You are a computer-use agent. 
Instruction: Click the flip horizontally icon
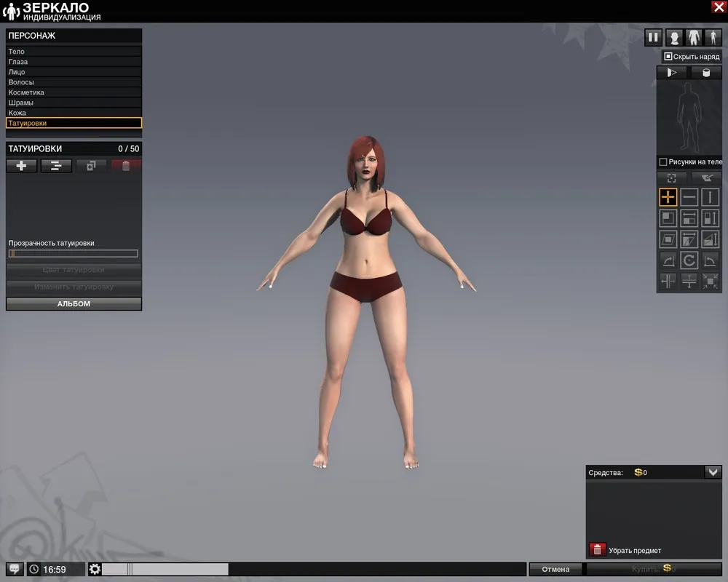[668, 282]
